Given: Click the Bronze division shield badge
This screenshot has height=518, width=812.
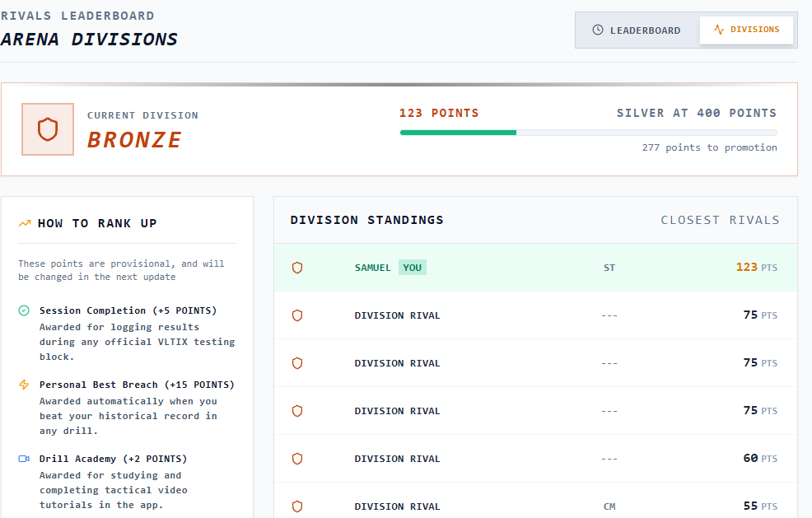Looking at the screenshot, I should point(48,129).
